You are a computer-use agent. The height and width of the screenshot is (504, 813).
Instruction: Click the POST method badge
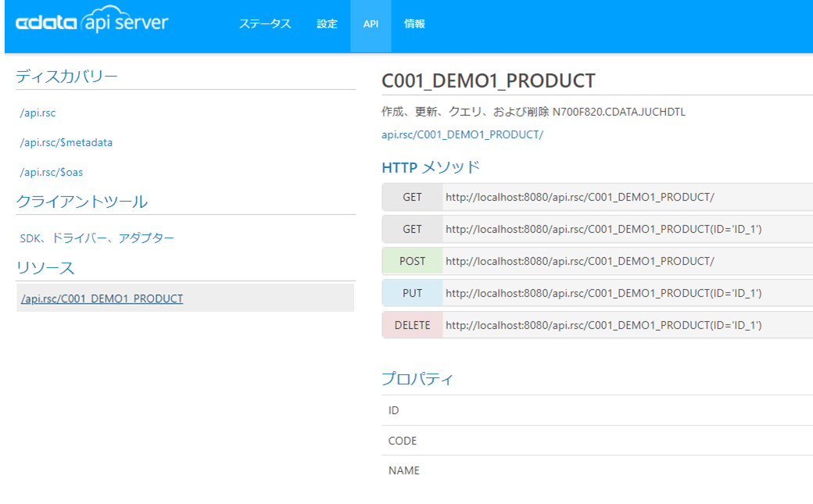[x=412, y=261]
